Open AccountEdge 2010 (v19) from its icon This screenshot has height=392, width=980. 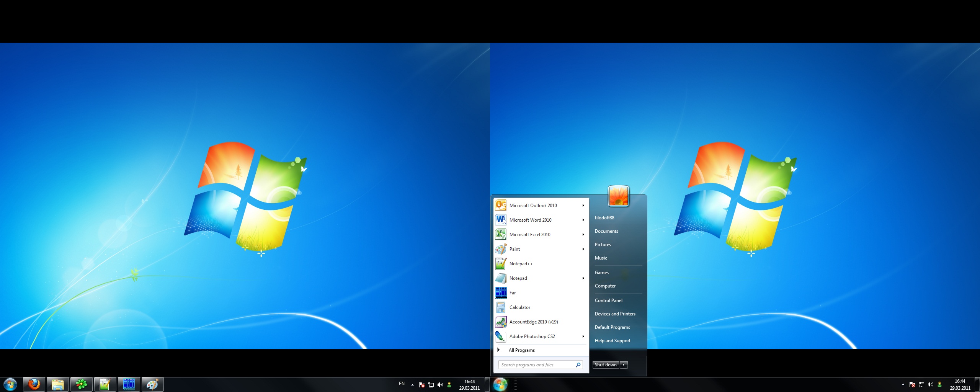tap(501, 322)
